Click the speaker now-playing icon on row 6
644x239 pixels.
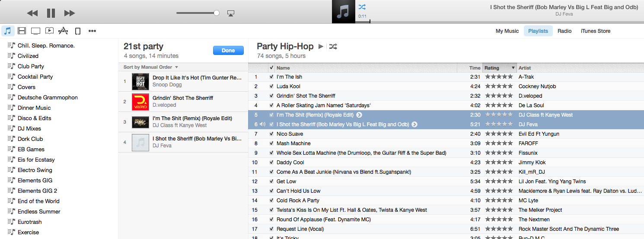[x=262, y=124]
